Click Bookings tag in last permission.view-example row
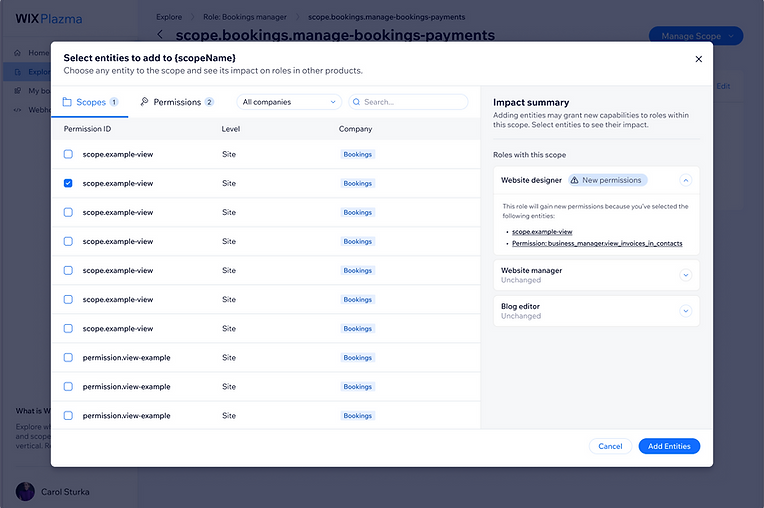 coord(357,415)
